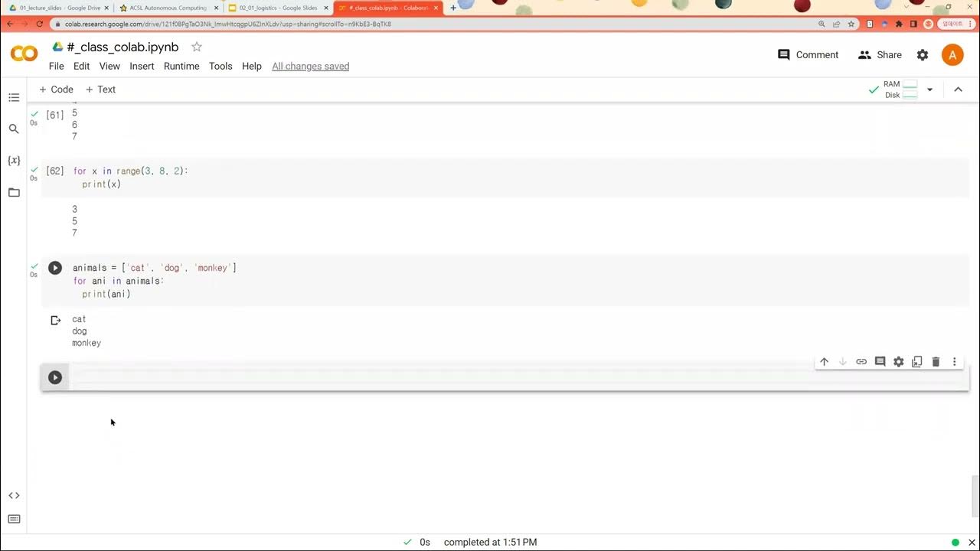Click the vertical page scrollbar
This screenshot has height=551, width=980.
975,497
